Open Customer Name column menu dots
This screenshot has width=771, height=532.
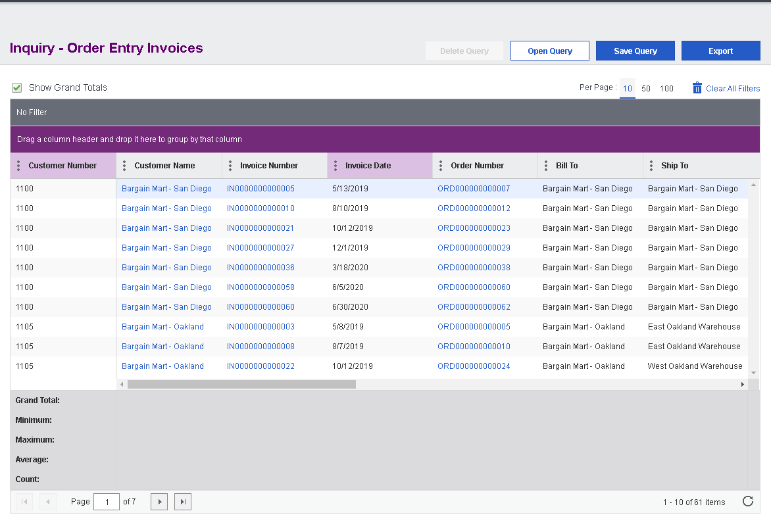click(124, 166)
